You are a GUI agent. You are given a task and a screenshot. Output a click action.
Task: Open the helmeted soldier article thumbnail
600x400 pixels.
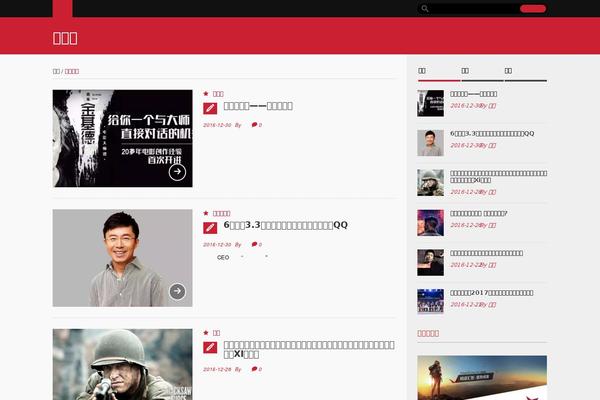(x=122, y=364)
